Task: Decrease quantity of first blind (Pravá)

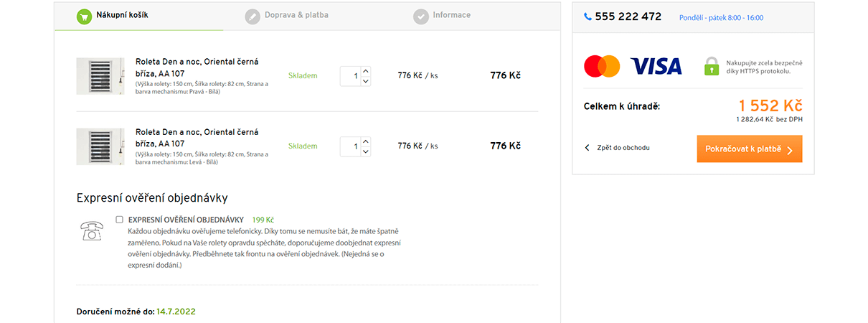Action: pos(366,81)
